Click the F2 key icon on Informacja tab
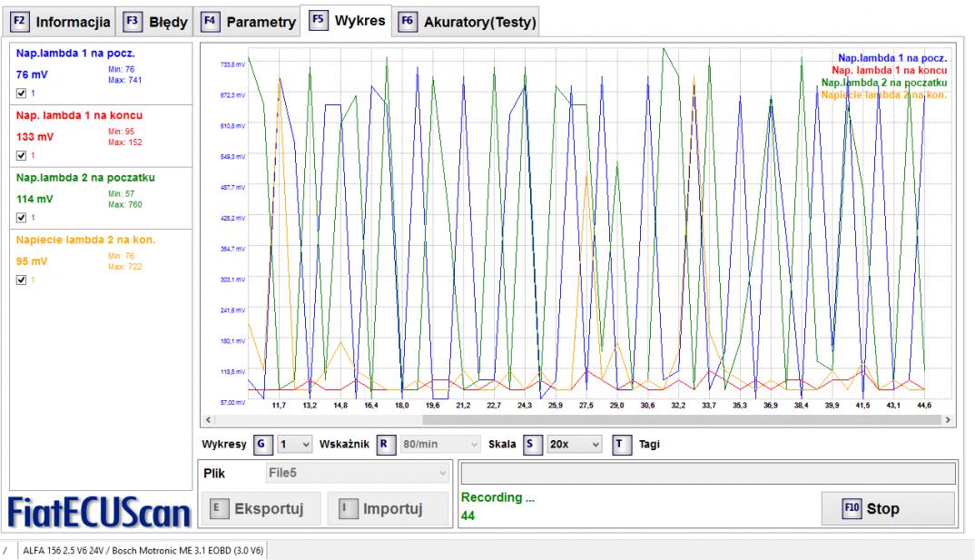 (x=18, y=21)
